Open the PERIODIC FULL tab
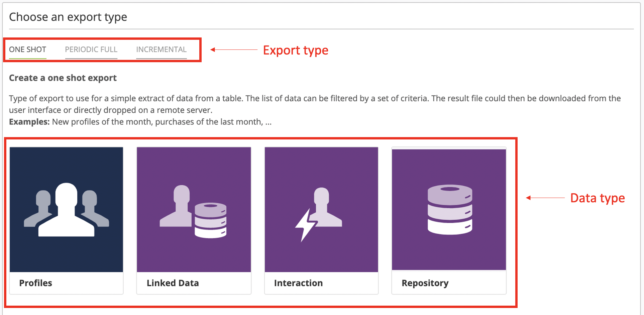Image resolution: width=644 pixels, height=315 pixels. [x=91, y=49]
